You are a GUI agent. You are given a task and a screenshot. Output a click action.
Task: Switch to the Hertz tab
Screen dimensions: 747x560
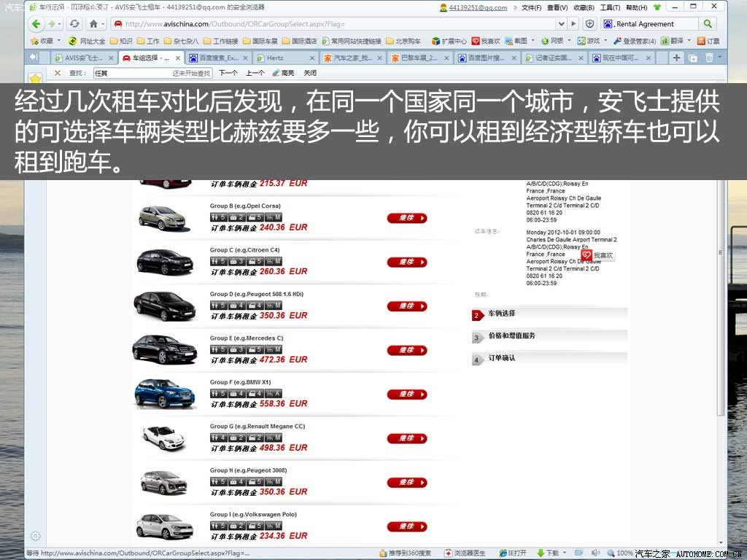tap(285, 58)
